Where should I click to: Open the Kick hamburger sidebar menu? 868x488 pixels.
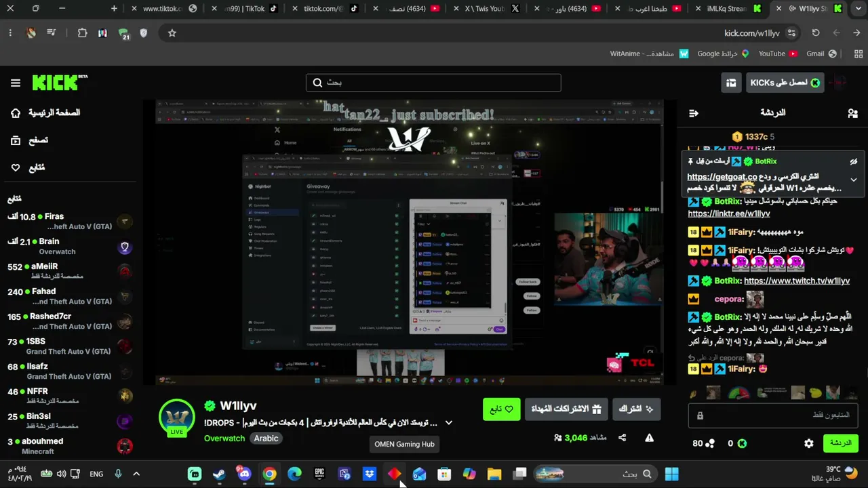16,83
